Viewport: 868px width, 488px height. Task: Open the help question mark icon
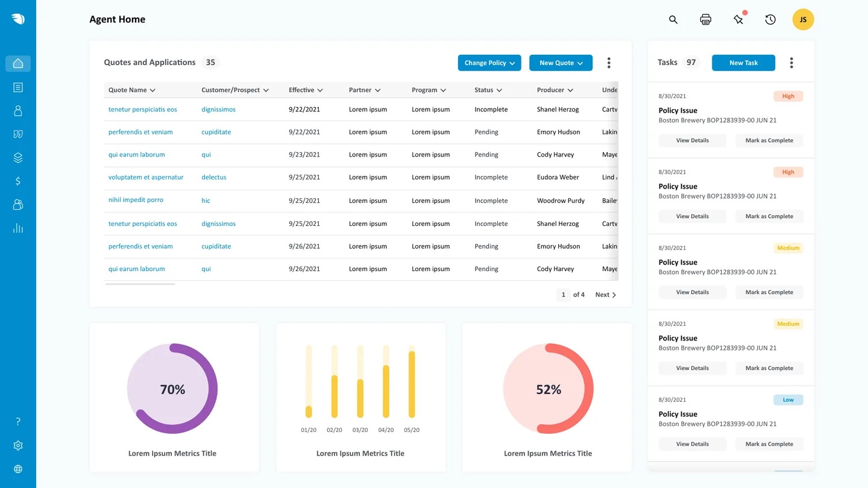(17, 421)
